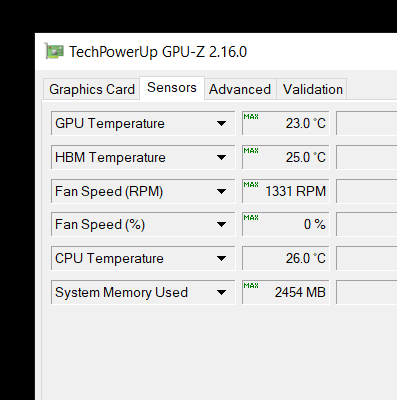397x400 pixels.
Task: Go to the Validation tab
Action: (313, 89)
